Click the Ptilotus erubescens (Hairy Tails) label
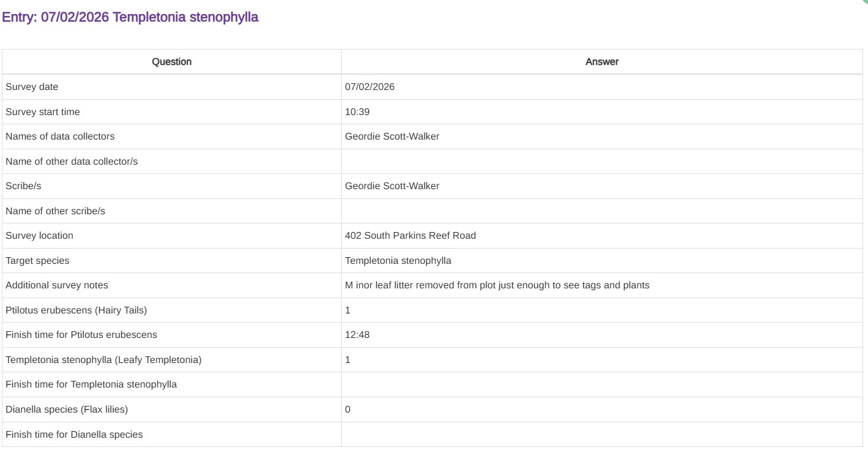Screen dimensions: 868x461 (x=76, y=310)
